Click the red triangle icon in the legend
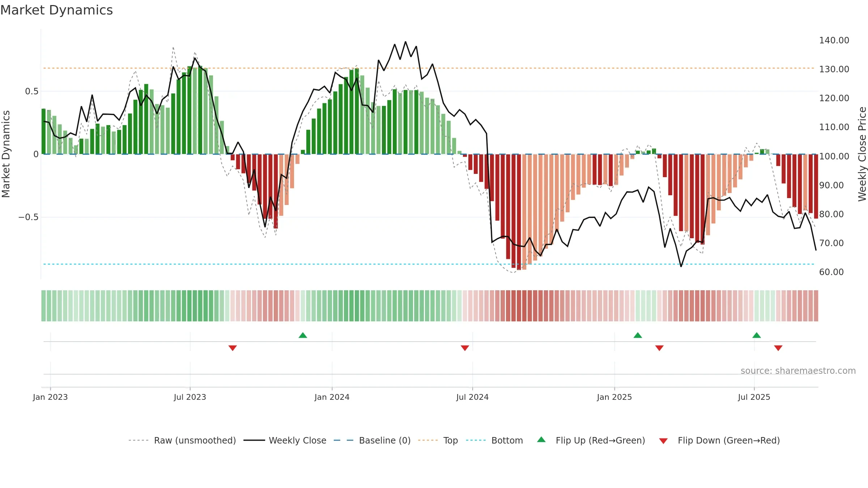 [x=663, y=441]
